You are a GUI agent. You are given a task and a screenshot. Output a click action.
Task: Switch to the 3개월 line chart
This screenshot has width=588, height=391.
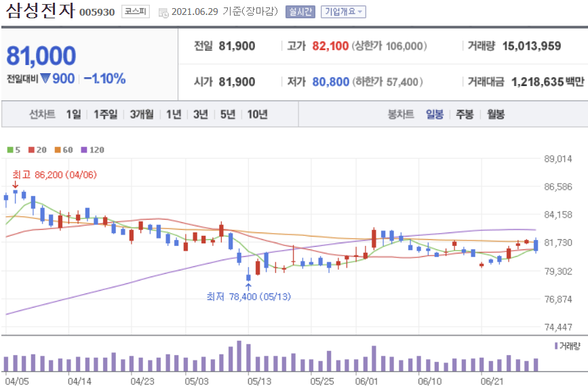(x=142, y=115)
